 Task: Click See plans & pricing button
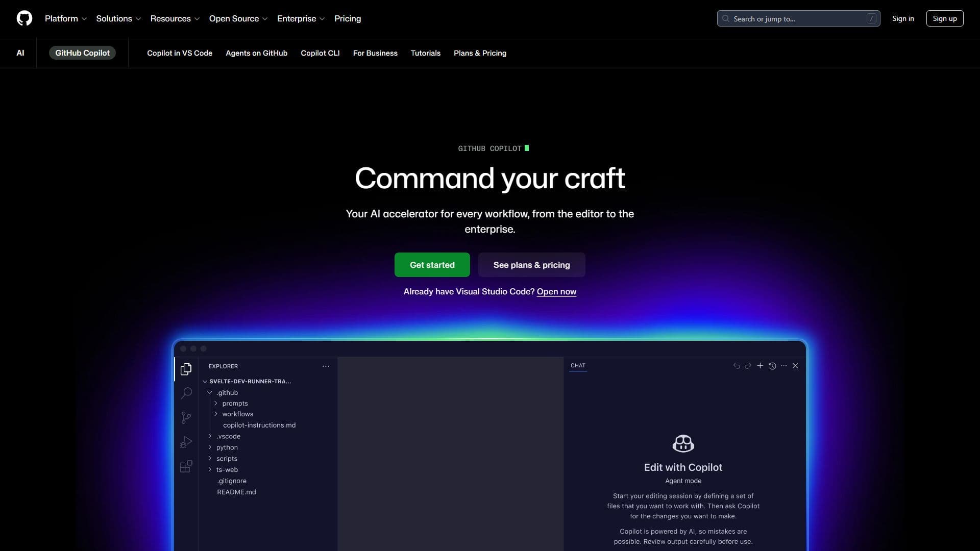click(532, 265)
